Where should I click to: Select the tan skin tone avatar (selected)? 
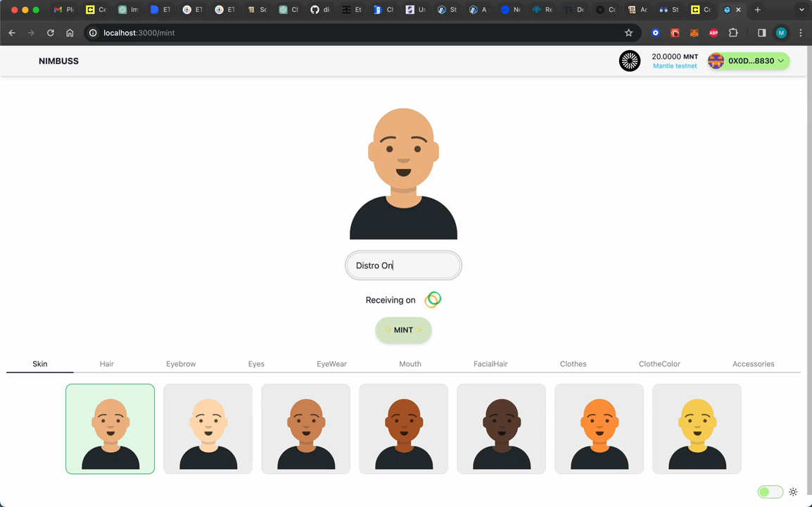pos(110,429)
